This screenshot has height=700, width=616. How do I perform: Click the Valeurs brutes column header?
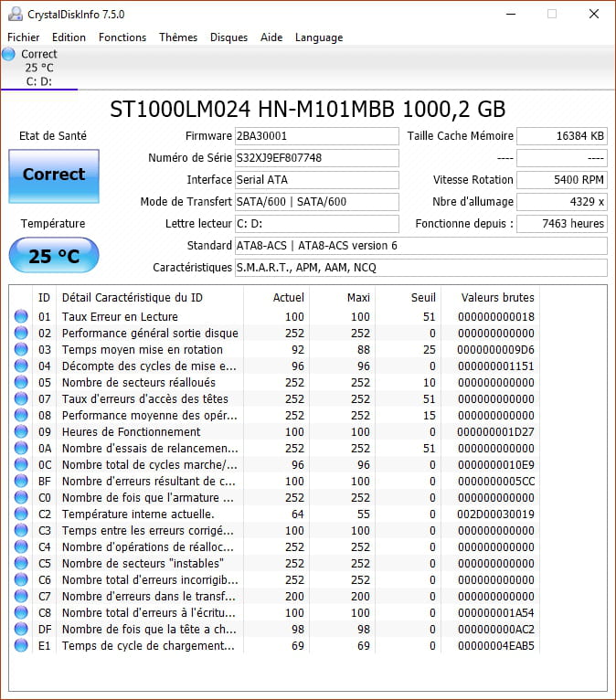click(x=490, y=297)
